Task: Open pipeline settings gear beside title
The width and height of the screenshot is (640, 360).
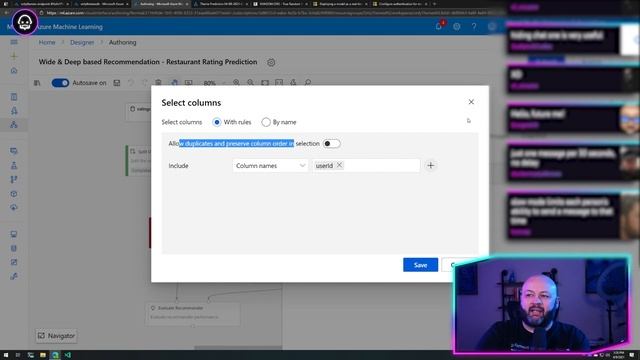Action: (x=271, y=62)
